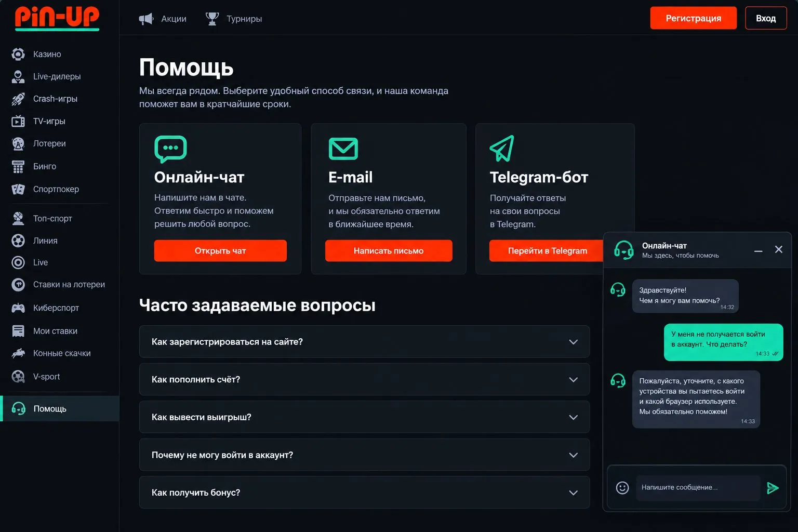Click the chat message "У меня не получается войти"
Viewport: 798px width, 532px height.
point(723,342)
